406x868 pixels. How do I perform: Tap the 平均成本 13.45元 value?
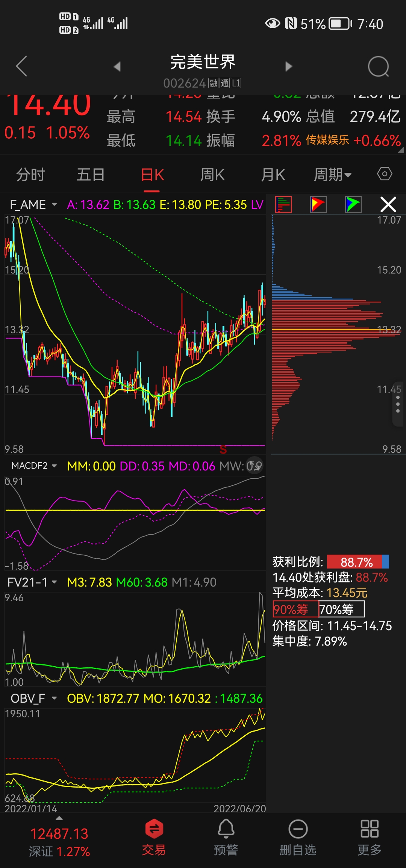[347, 593]
